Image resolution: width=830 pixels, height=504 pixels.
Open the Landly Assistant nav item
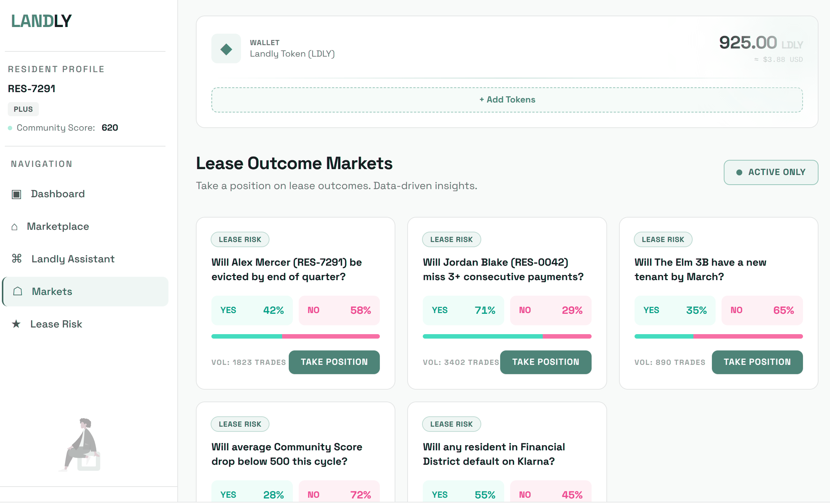pyautogui.click(x=73, y=259)
